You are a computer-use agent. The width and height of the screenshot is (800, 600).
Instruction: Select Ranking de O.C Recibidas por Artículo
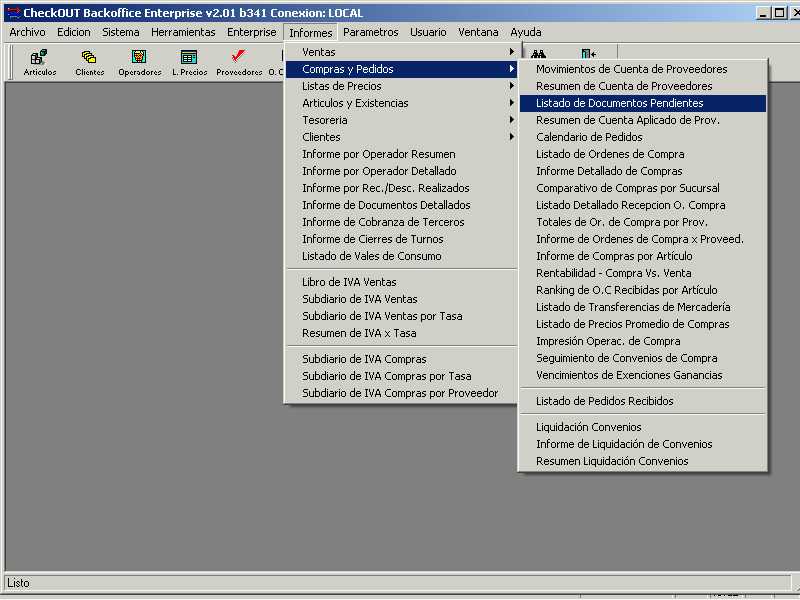[642, 290]
